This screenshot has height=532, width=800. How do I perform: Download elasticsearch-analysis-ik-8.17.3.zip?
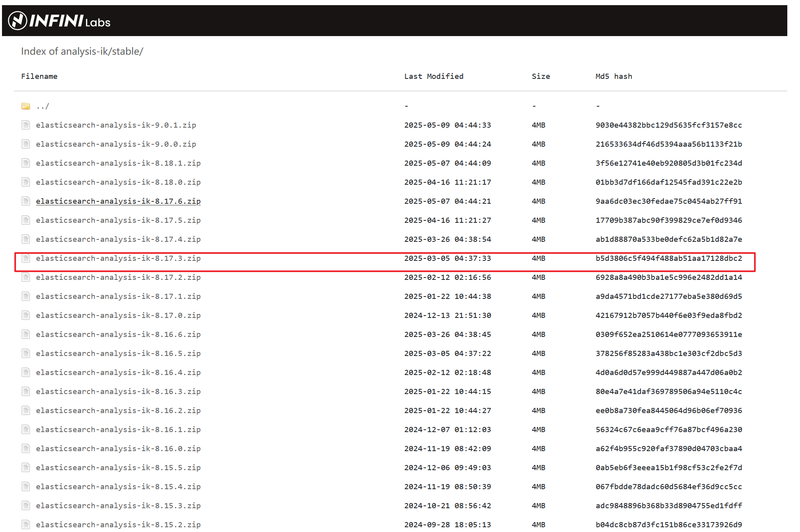(x=118, y=258)
